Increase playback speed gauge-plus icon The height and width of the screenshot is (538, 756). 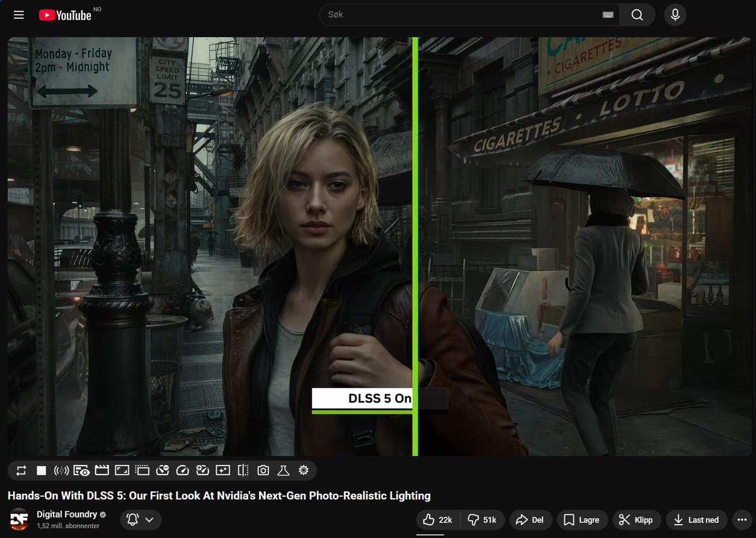pos(202,471)
